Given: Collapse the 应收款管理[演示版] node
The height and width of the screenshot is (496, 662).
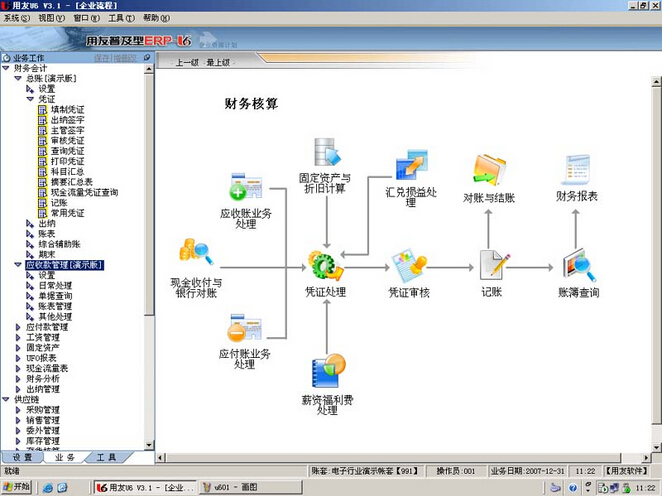Looking at the screenshot, I should [18, 265].
